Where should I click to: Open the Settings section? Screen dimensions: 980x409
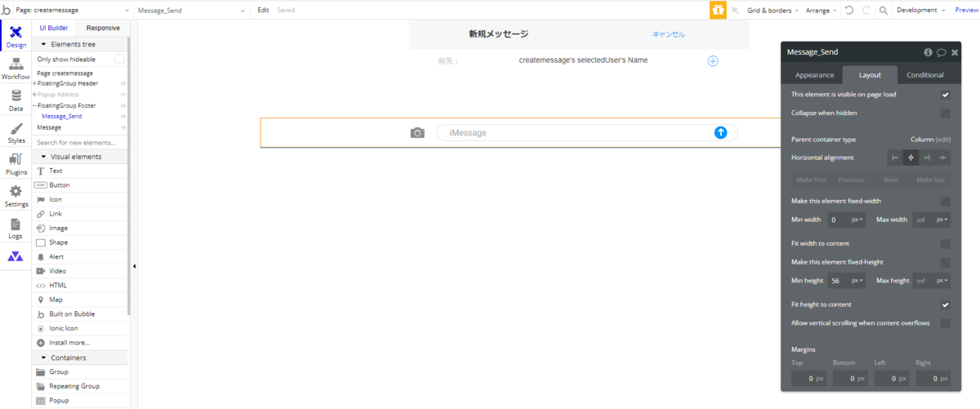click(16, 197)
